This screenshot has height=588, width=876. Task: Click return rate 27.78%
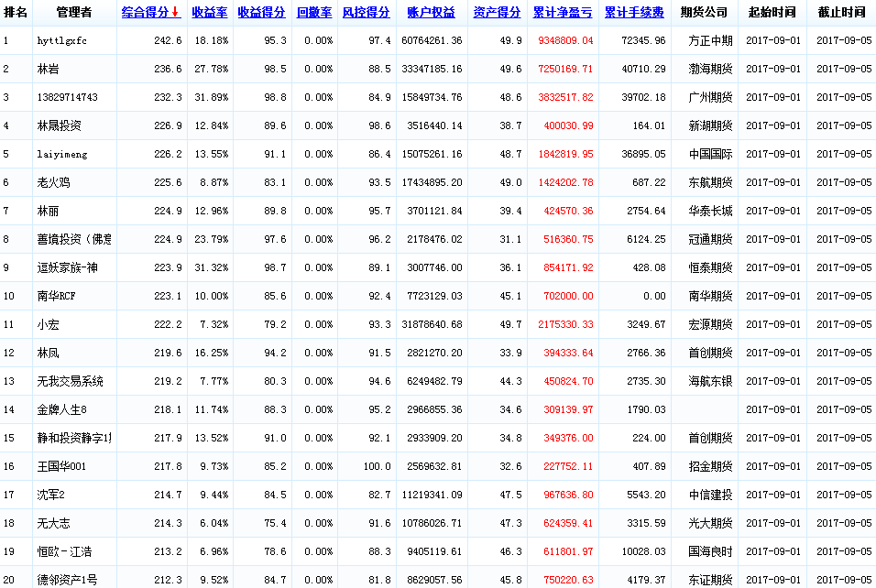pos(211,70)
